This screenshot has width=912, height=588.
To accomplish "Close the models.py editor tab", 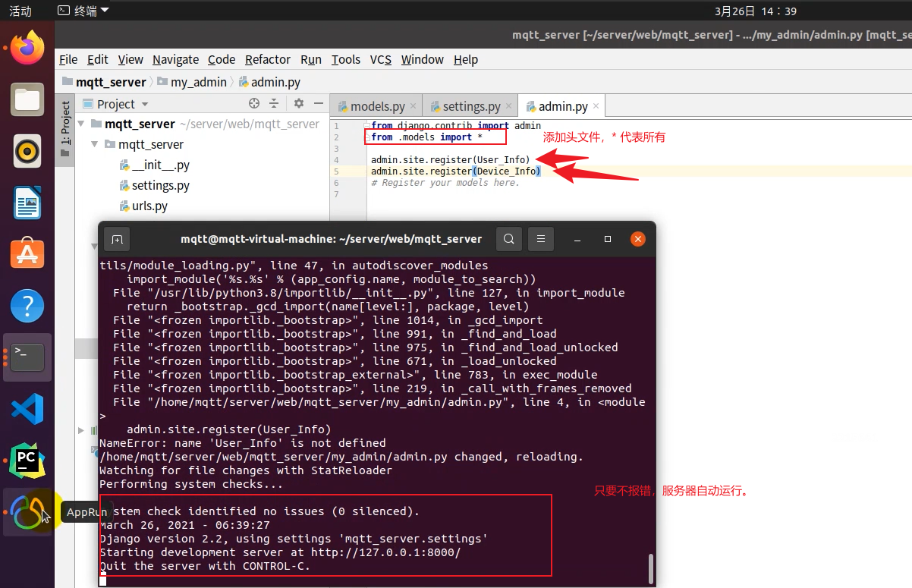I will point(414,107).
